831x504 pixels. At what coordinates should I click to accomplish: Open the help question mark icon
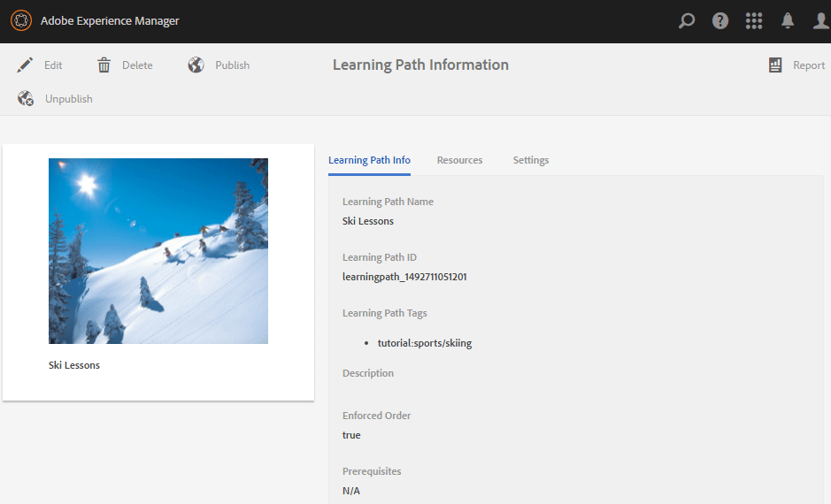coord(719,20)
